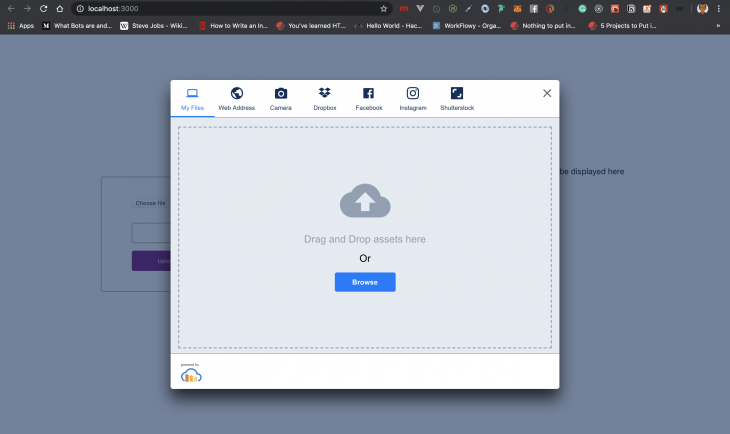Image resolution: width=730 pixels, height=434 pixels.
Task: Select the My Files laptop icon
Action: point(192,94)
